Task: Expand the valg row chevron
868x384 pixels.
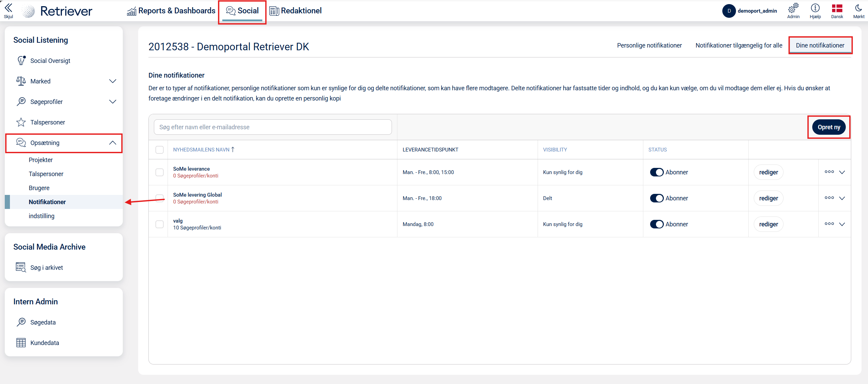Action: pos(842,224)
